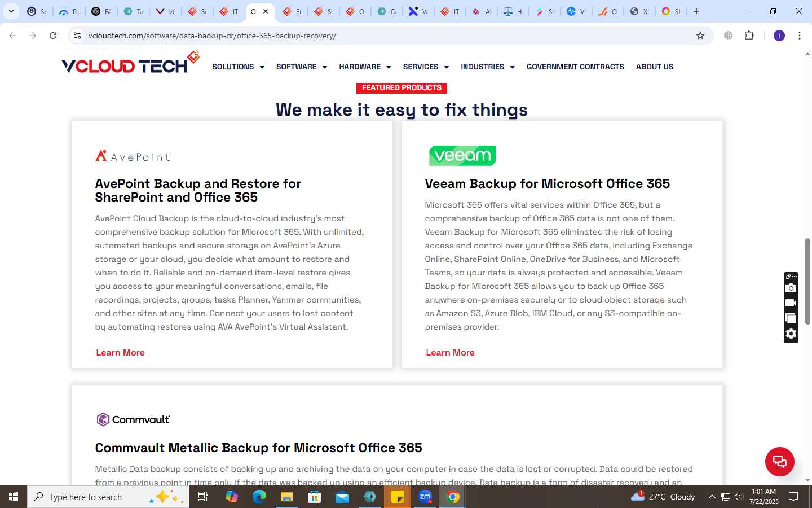The height and width of the screenshot is (508, 812).
Task: Launch Microsoft Edge from the taskbar
Action: [x=259, y=497]
